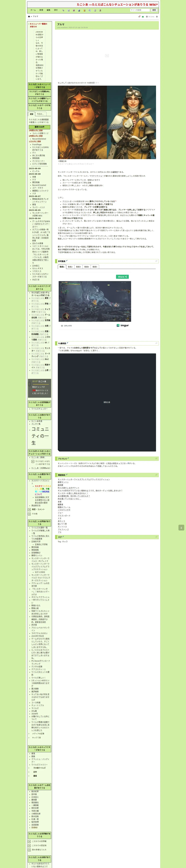Click anchor link icon of 関連項目 heading
The width and height of the screenshot is (186, 868).
pyautogui.click(x=156, y=475)
